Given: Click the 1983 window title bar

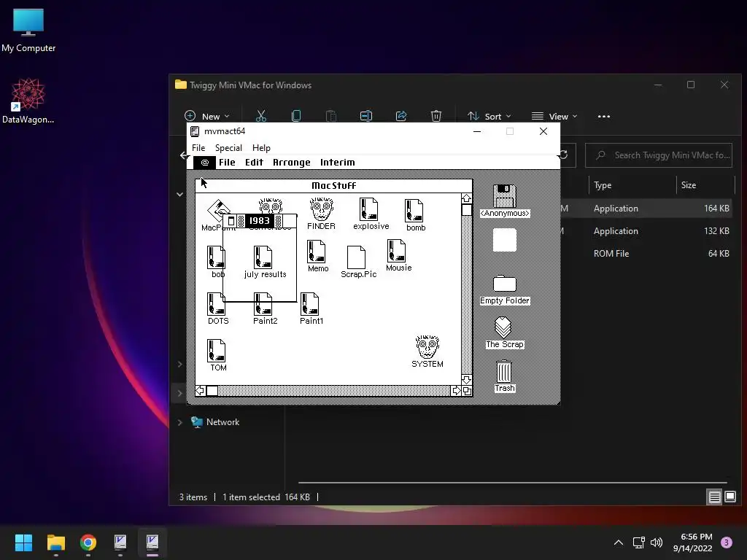Looking at the screenshot, I should point(260,220).
